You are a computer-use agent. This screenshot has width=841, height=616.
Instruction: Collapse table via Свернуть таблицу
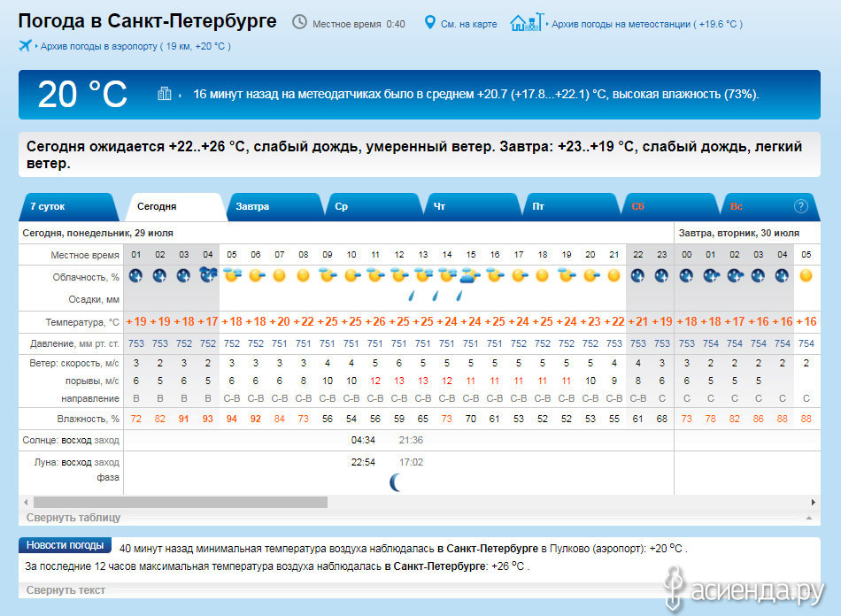pos(73,518)
